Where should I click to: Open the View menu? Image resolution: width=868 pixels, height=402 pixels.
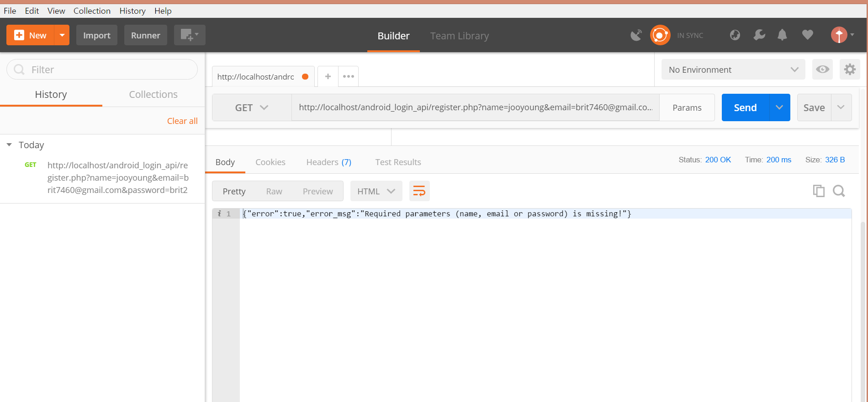(56, 11)
